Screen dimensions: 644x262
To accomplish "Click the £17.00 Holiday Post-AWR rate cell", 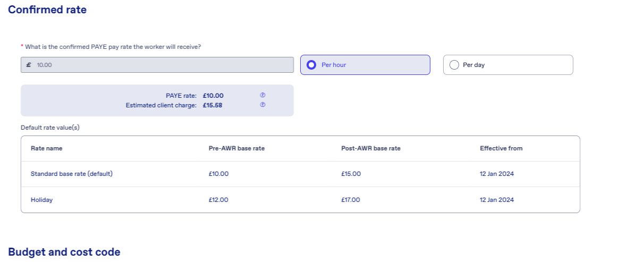I will [x=351, y=200].
